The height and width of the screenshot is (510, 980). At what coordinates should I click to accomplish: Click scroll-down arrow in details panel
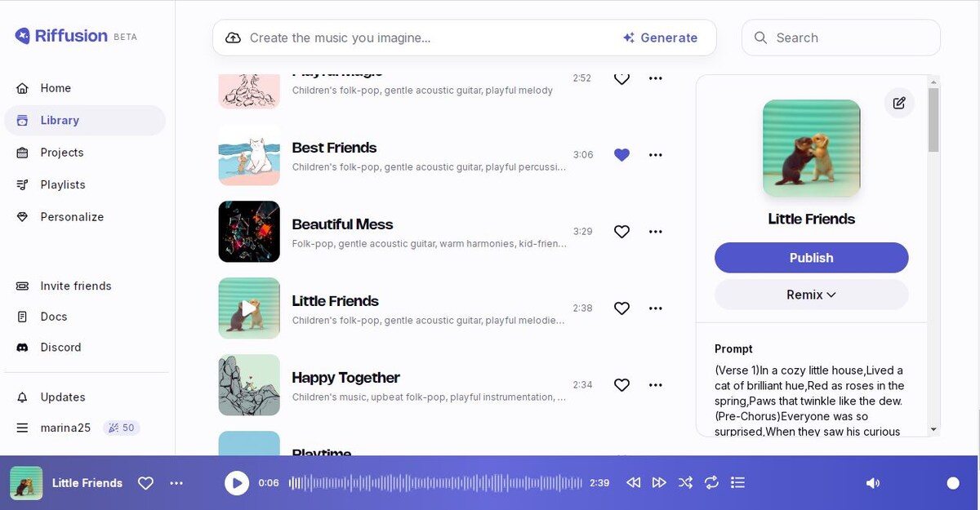[933, 429]
